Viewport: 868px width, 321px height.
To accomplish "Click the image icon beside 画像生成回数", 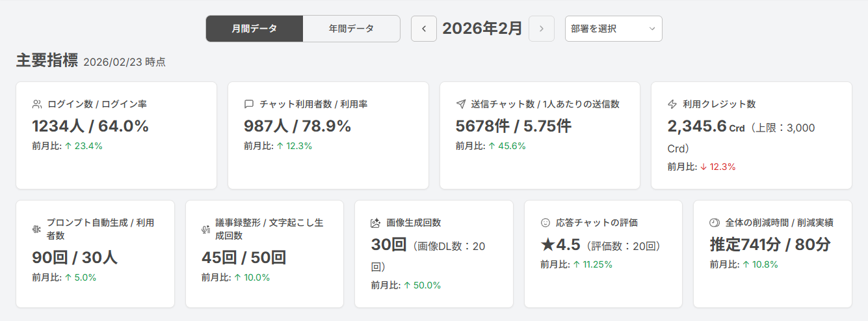I will (375, 223).
